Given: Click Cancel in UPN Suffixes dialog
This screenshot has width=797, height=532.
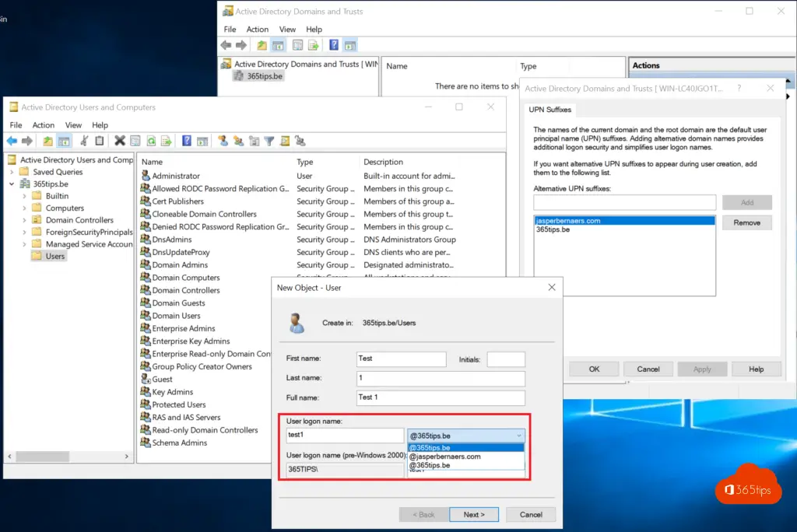Looking at the screenshot, I should [648, 369].
